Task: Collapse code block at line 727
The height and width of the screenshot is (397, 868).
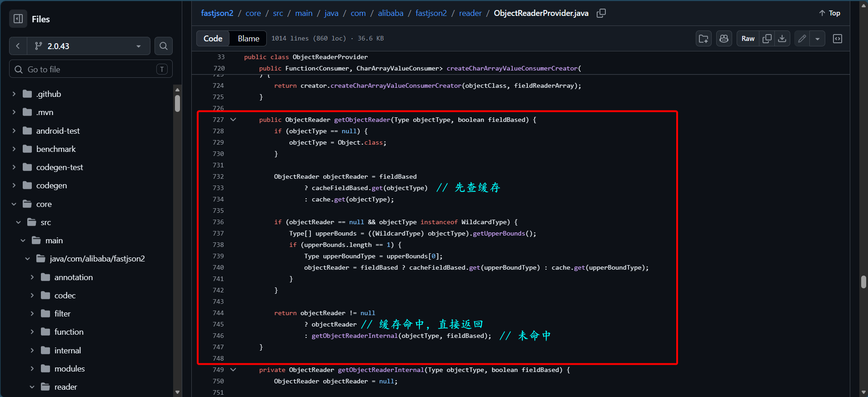Action: pos(233,120)
